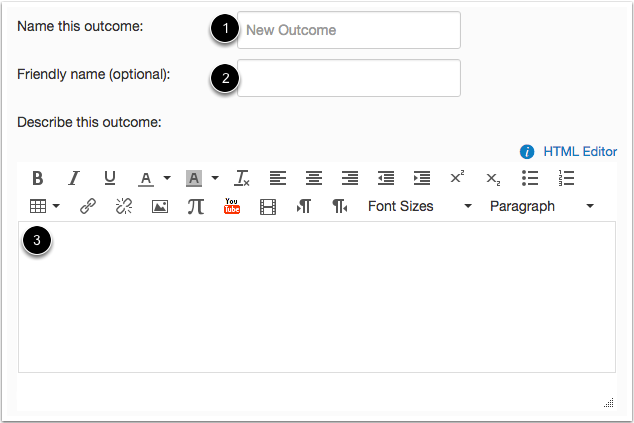Apply italic formatting
The image size is (634, 423).
point(74,178)
